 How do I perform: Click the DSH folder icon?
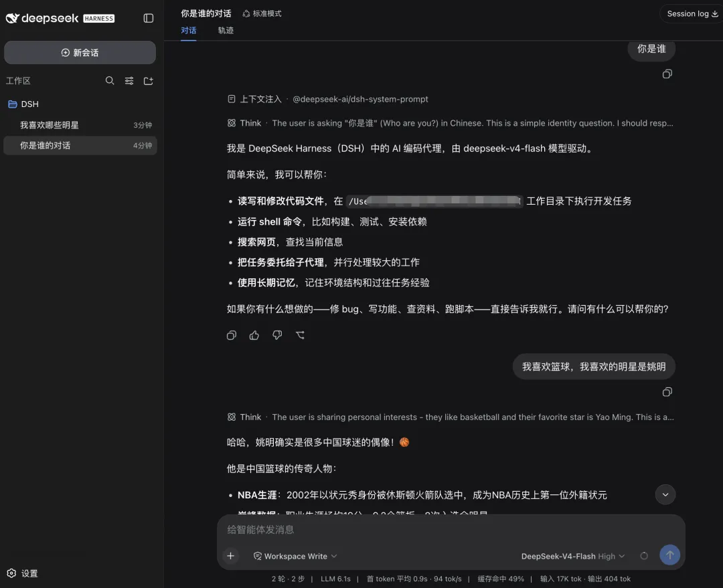(13, 104)
